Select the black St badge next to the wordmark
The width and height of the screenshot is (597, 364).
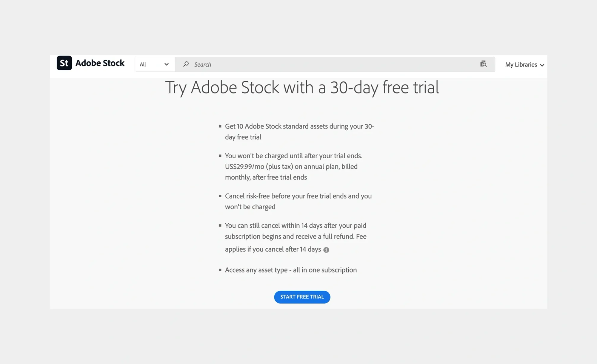(x=64, y=63)
